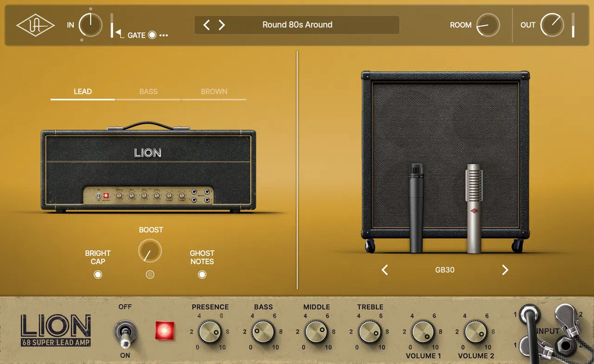Enable the GHOST NOTES toggle
594x364 pixels.
(201, 274)
